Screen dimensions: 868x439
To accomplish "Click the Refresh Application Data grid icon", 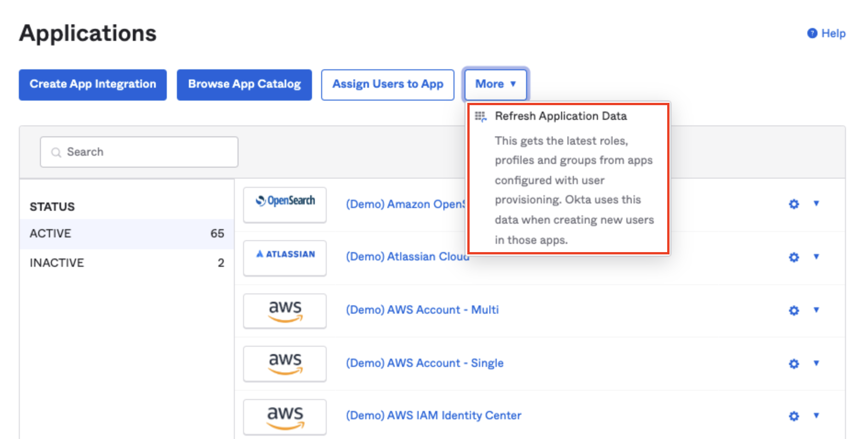I will [480, 117].
